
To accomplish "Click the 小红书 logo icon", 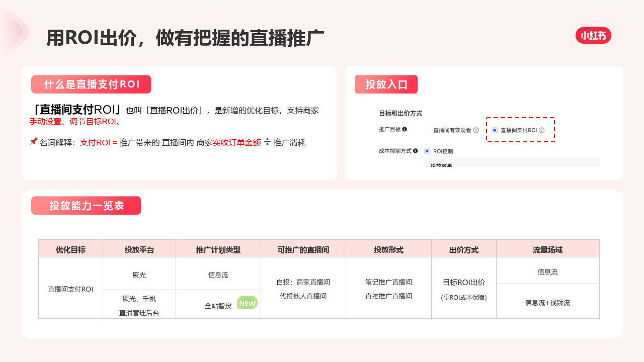I will pyautogui.click(x=593, y=35).
